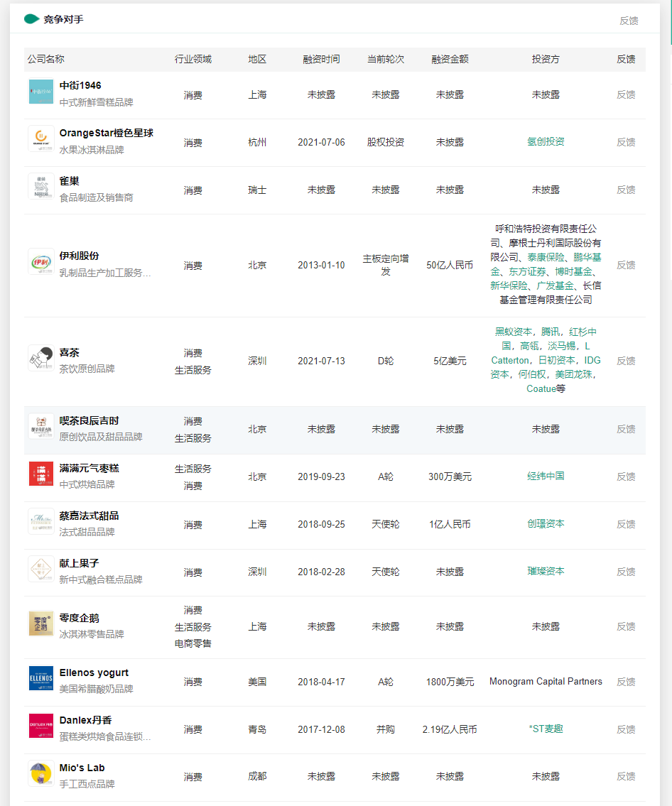Click the OrangeStar橙色星球 logo
This screenshot has width=672, height=806.
pyautogui.click(x=40, y=138)
